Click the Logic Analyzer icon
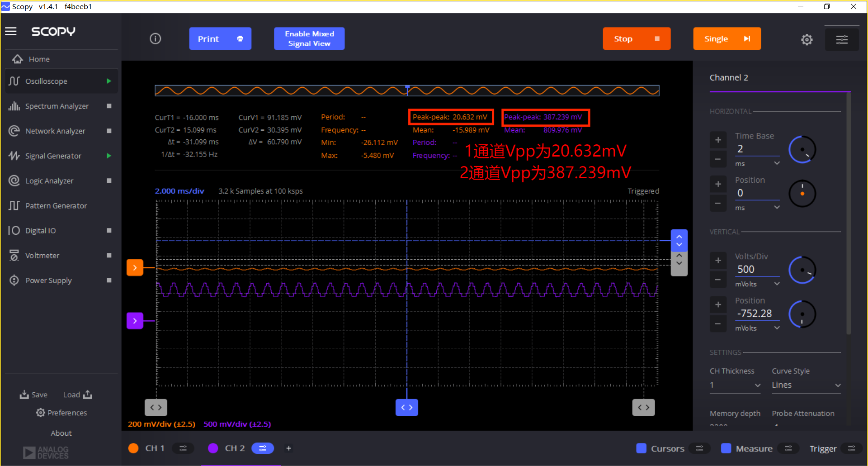This screenshot has width=868, height=466. point(14,181)
